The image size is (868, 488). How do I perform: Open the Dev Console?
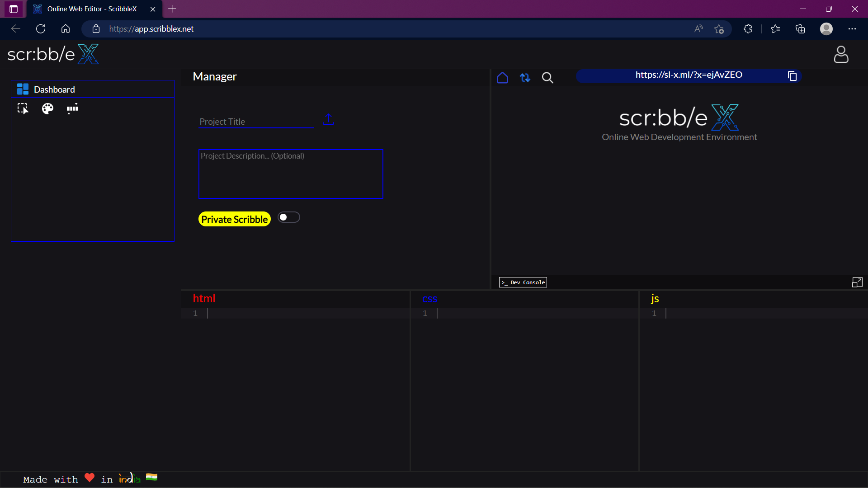pyautogui.click(x=523, y=282)
